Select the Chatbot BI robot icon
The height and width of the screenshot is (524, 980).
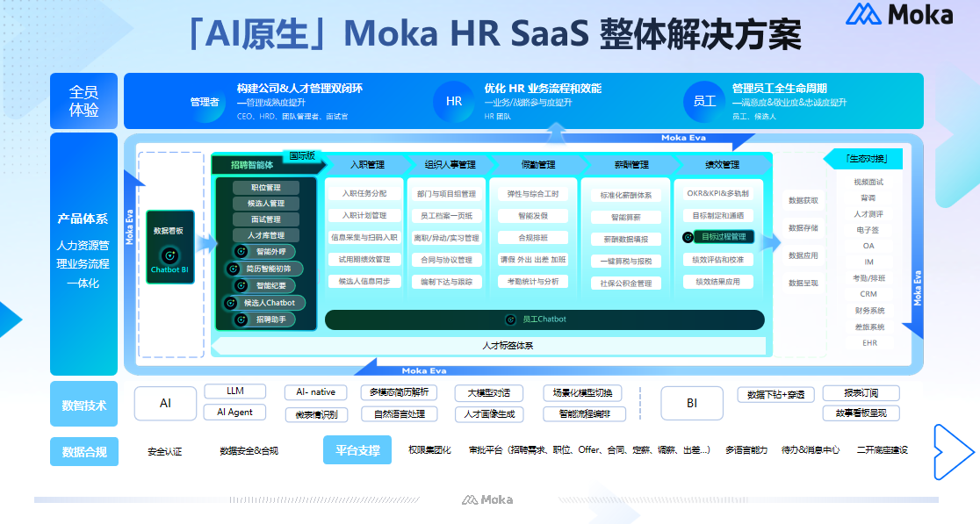(x=169, y=255)
